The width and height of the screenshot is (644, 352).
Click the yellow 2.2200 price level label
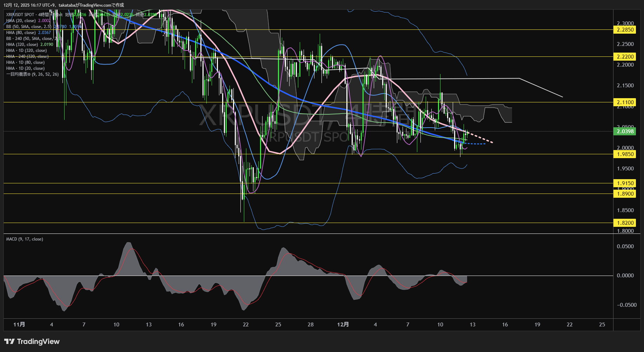click(x=625, y=56)
